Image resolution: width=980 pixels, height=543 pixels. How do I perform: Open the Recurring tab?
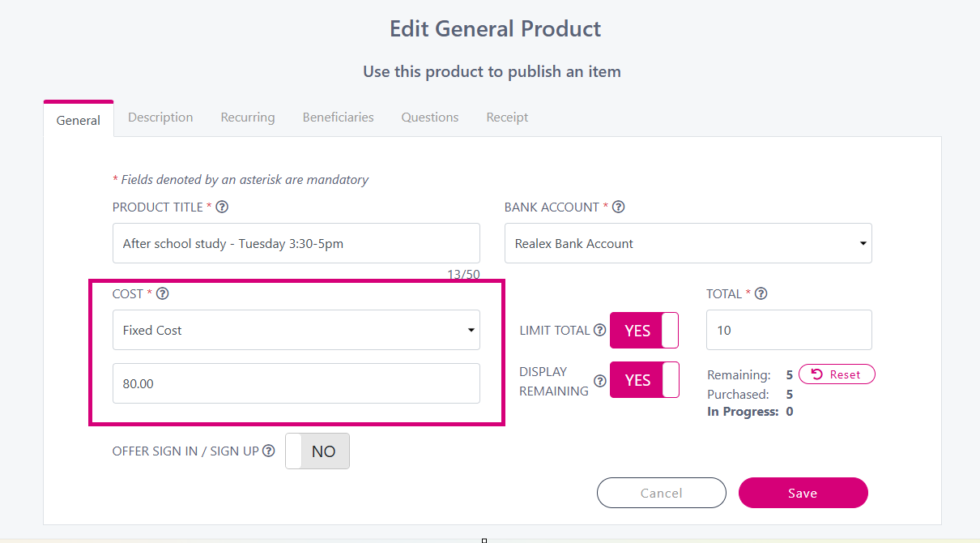click(x=248, y=118)
